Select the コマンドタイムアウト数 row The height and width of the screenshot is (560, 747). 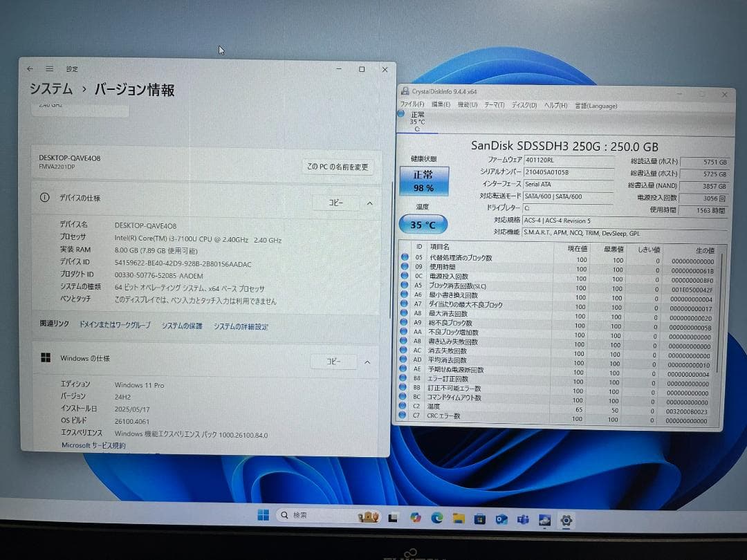pos(554,399)
